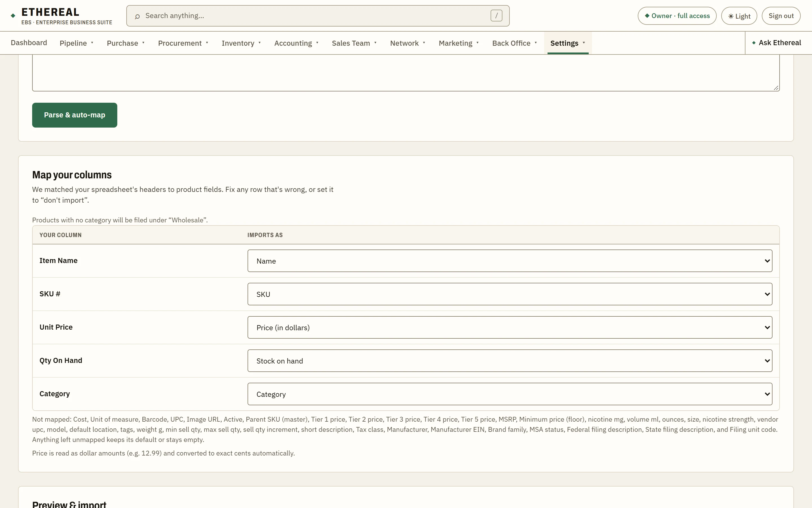Expand the Sales Team menu
The width and height of the screenshot is (812, 508).
[x=354, y=43]
